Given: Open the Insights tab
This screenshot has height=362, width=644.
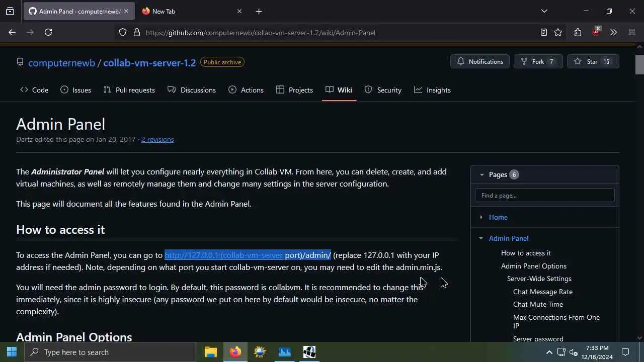Looking at the screenshot, I should 432,90.
